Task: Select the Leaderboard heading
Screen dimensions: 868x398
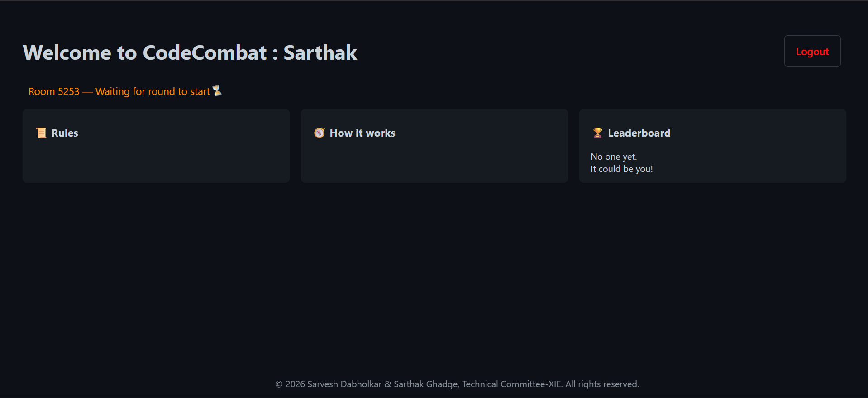Action: [x=639, y=133]
